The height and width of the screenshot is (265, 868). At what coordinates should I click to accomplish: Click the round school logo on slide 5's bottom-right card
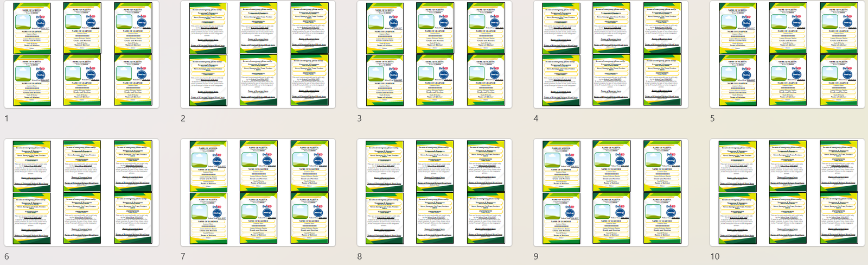pos(847,75)
